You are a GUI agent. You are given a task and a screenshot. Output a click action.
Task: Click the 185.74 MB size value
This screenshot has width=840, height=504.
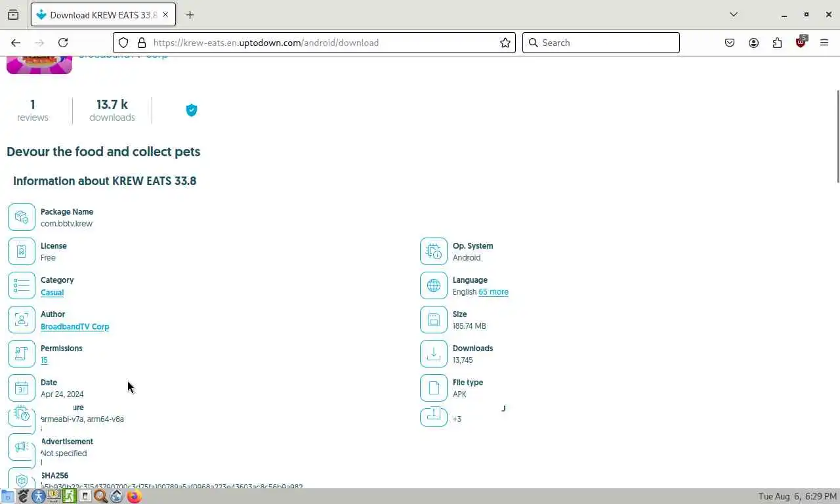[469, 326]
